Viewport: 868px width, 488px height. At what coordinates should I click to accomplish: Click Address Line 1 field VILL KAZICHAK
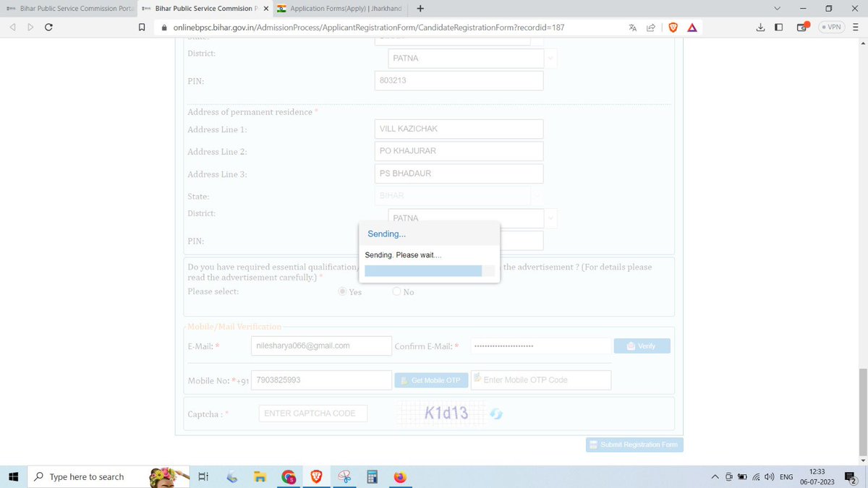459,129
